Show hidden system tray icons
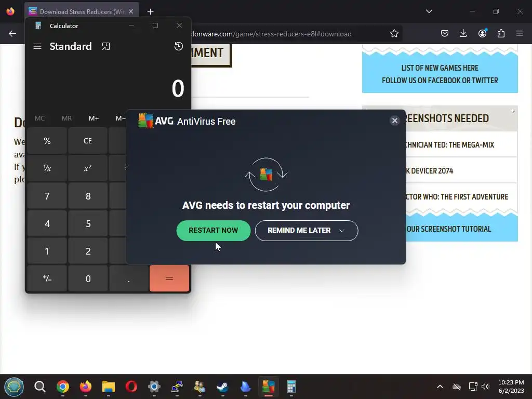This screenshot has width=532, height=399. (440, 387)
